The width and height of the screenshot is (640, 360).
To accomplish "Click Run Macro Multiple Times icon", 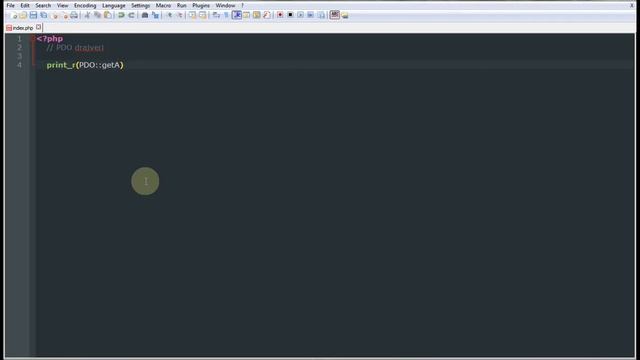I will [311, 16].
